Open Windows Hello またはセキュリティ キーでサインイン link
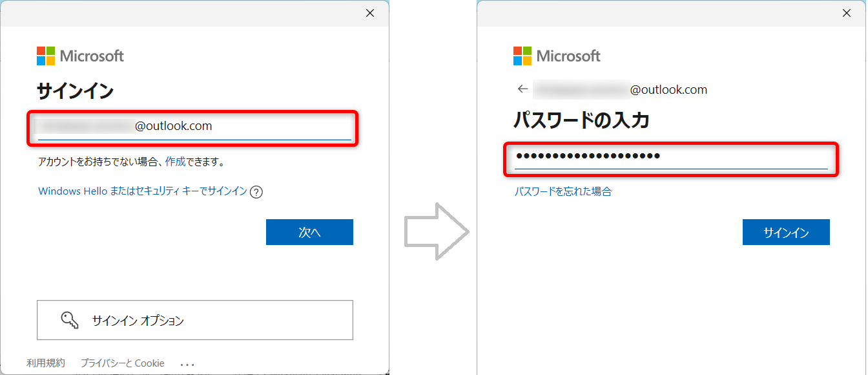Viewport: 868px width, 375px height. click(x=143, y=191)
